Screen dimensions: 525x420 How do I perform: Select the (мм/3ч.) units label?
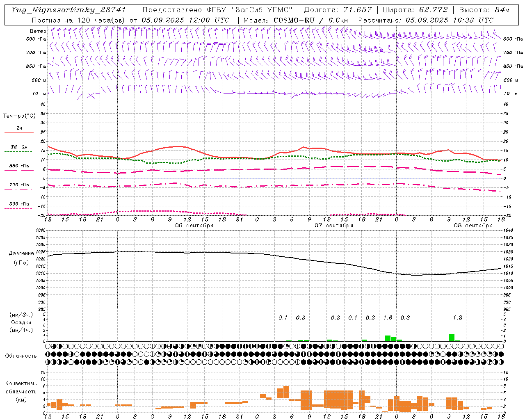[x=21, y=315]
